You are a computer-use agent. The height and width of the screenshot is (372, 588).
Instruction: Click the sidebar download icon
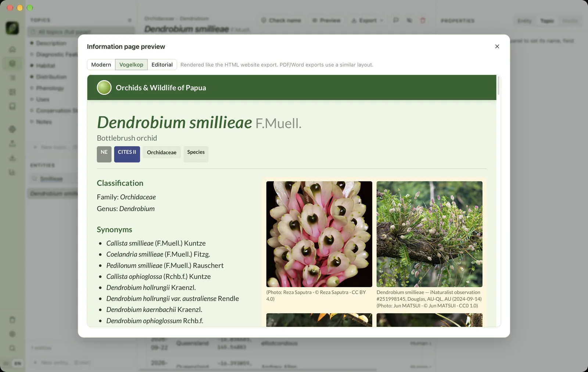(12, 158)
